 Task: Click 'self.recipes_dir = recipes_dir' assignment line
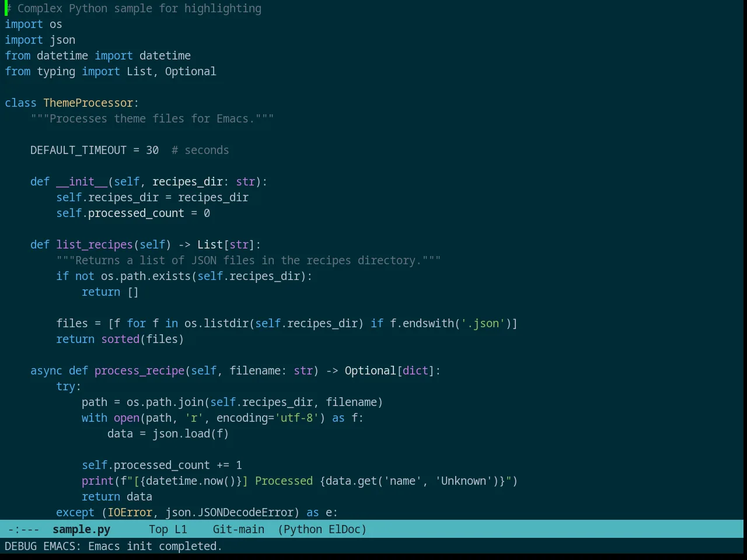152,197
